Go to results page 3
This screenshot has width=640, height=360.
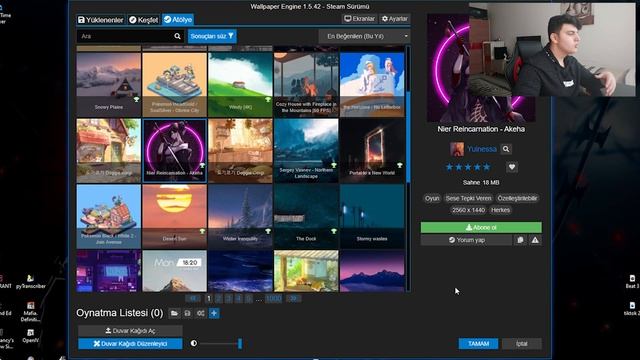pyautogui.click(x=229, y=298)
